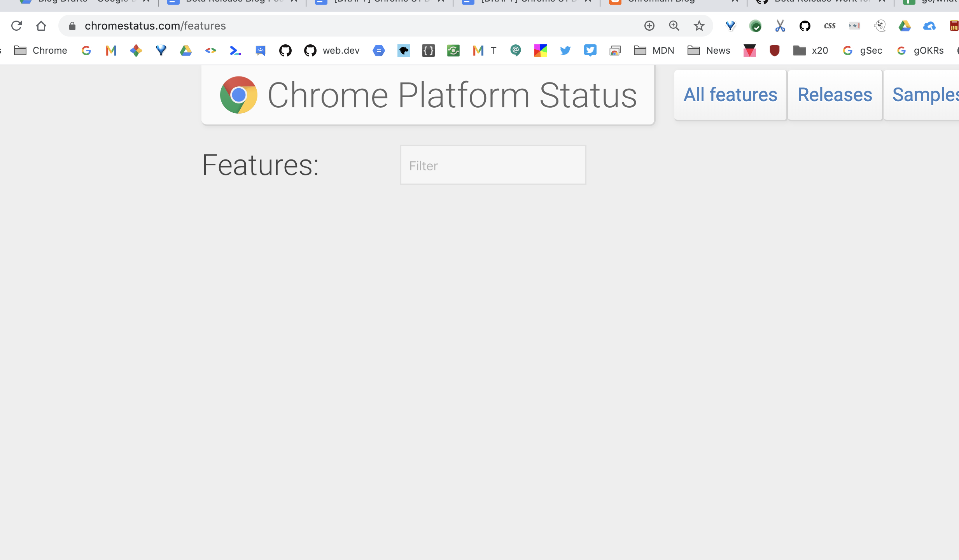Viewport: 959px width, 560px height.
Task: Open the Google Search bookmark
Action: 86,51
